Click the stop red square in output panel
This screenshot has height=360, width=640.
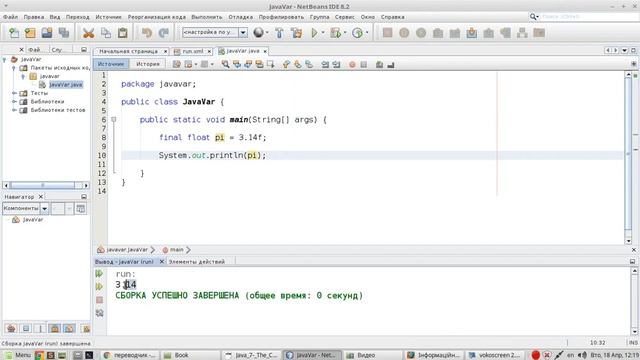tap(99, 300)
